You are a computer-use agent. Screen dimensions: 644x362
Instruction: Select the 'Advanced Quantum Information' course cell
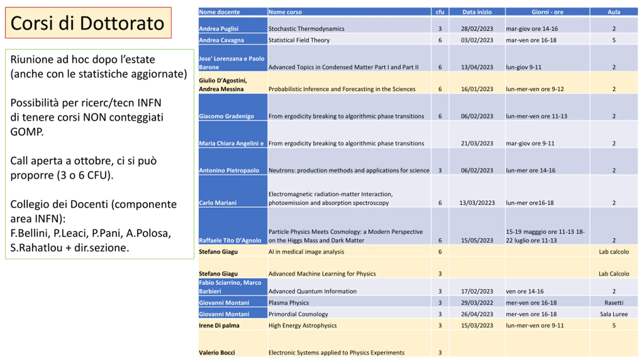coord(312,291)
